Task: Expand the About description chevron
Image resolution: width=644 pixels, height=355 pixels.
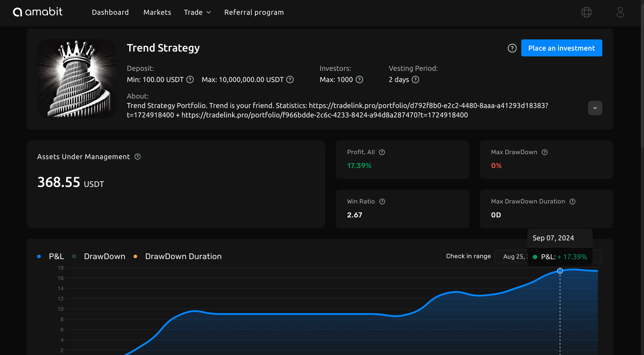Action: (x=595, y=108)
